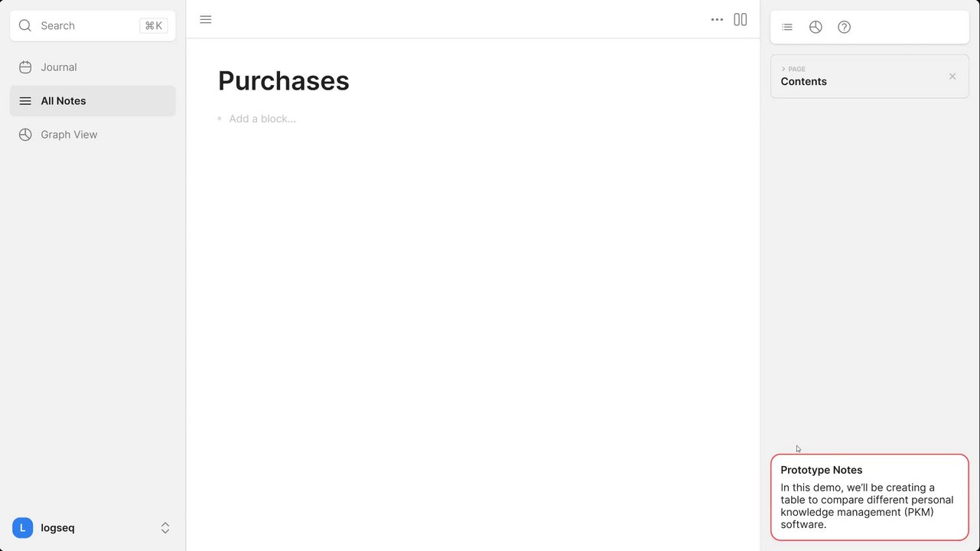Open help via the question mark icon
The height and width of the screenshot is (551, 980).
(844, 28)
